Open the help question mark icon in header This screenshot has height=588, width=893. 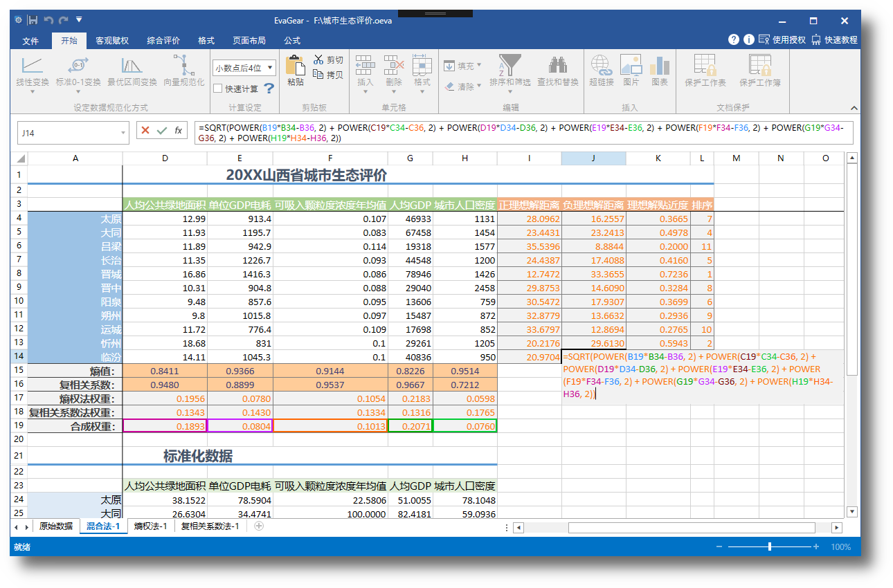[734, 39]
